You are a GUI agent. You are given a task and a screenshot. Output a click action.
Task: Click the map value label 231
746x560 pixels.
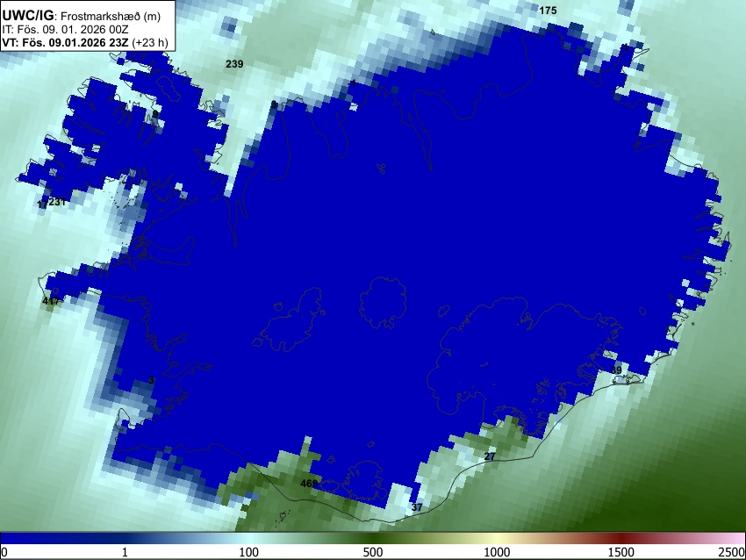57,202
